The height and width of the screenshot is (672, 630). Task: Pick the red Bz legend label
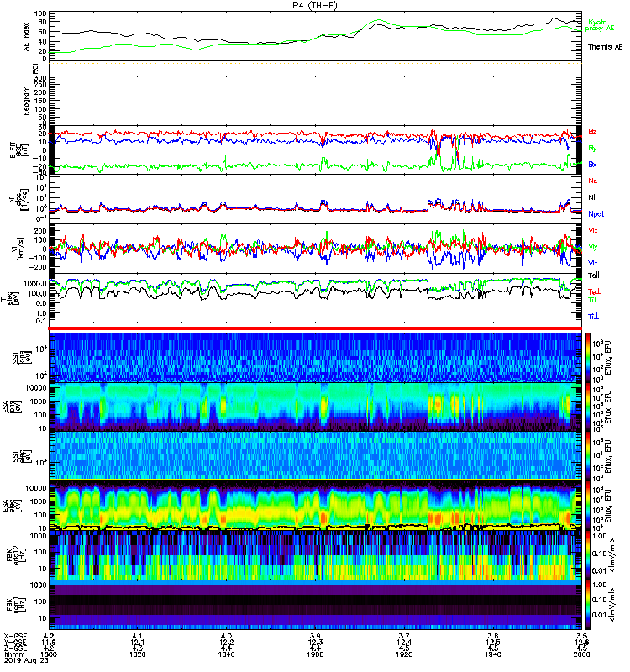[592, 131]
